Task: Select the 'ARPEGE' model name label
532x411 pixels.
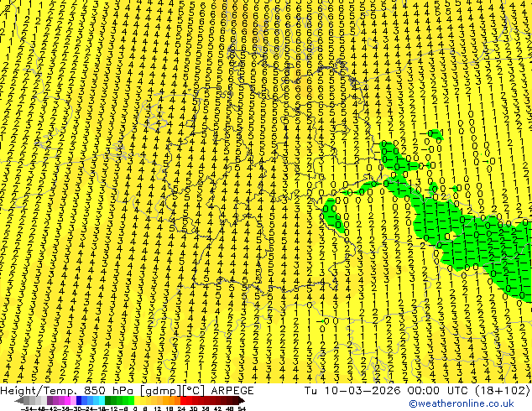Action: 232,391
